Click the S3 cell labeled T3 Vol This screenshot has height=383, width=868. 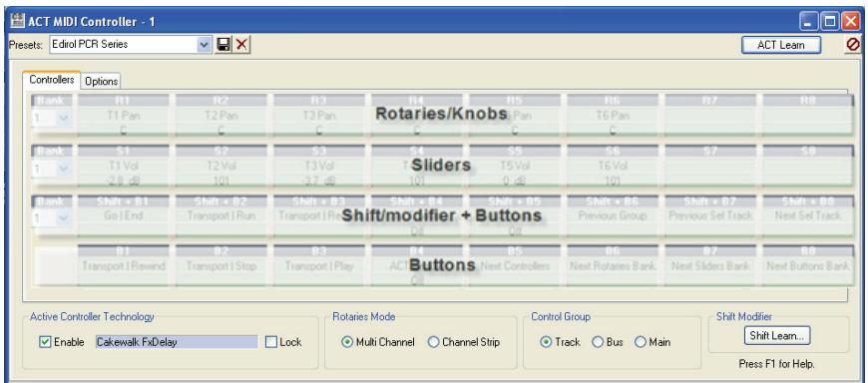coord(319,166)
